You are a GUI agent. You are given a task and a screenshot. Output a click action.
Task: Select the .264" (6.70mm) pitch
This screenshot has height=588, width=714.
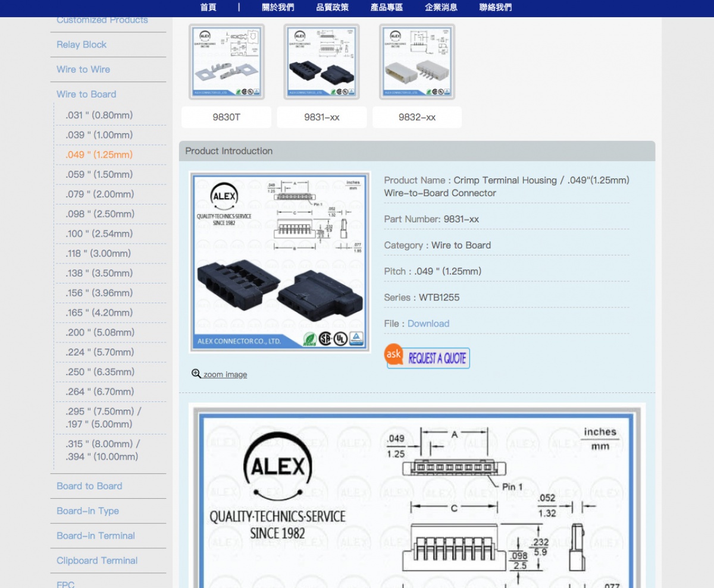click(100, 392)
